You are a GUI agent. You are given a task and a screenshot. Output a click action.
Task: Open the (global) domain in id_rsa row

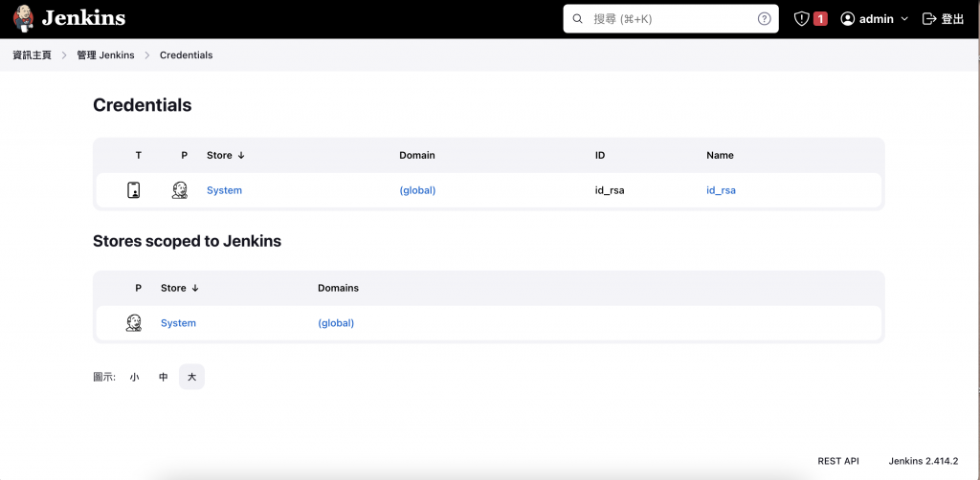[x=417, y=190]
